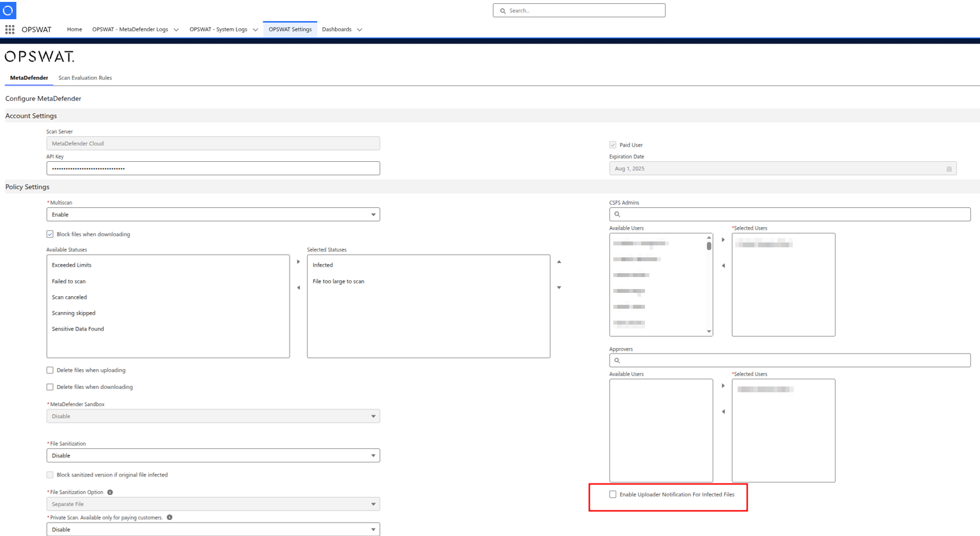Add Approver user with right arrow
The image size is (980, 536).
pos(724,386)
